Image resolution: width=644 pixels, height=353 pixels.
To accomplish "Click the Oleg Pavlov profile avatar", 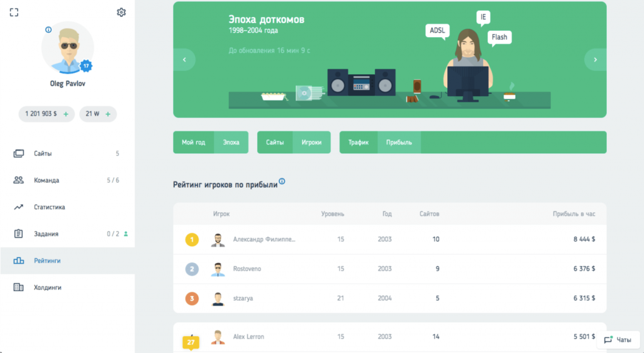I will [x=67, y=48].
